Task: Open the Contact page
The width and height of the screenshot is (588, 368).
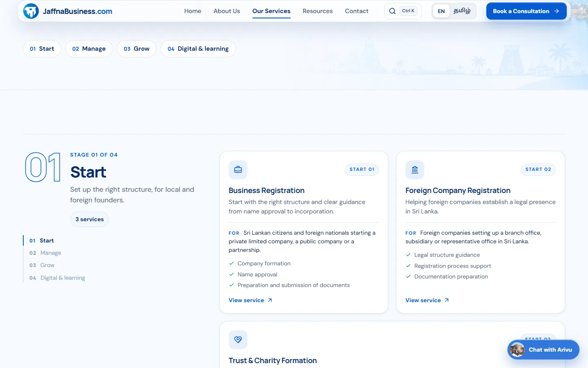Action: (x=356, y=11)
